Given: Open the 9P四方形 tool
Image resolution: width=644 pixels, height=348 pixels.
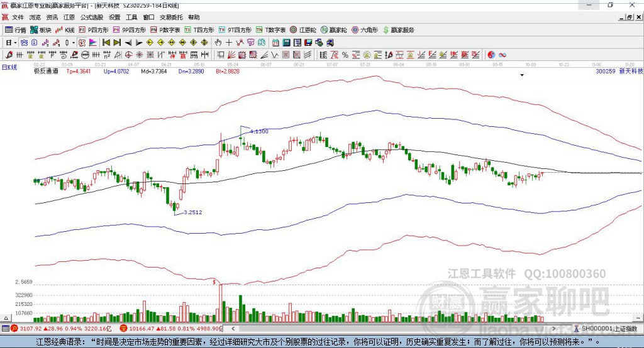Looking at the screenshot, I should (130, 30).
